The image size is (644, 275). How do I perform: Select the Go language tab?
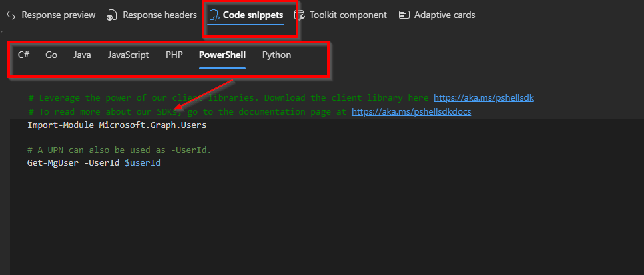coord(51,55)
